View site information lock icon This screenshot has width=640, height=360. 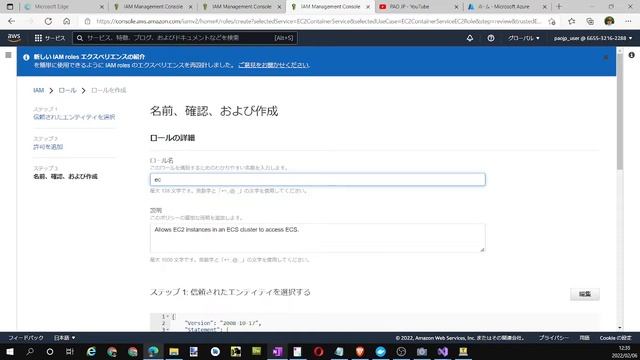[87, 21]
